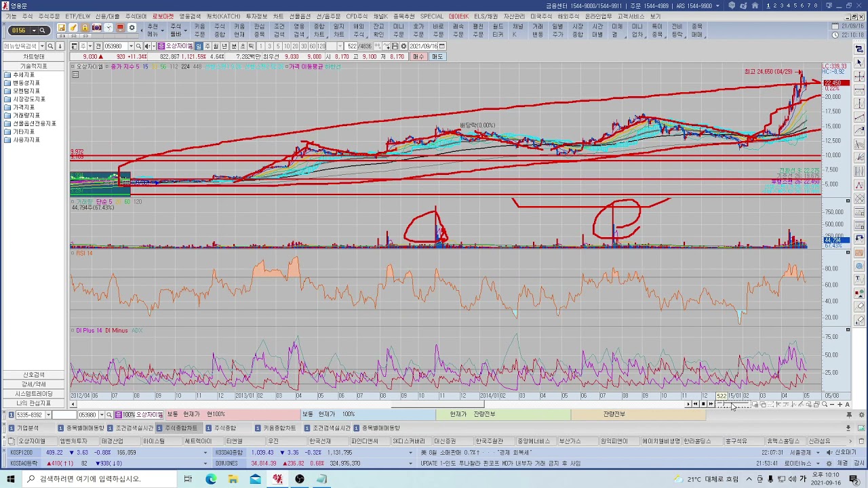Image resolution: width=868 pixels, height=488 pixels.
Task: Click the download arrow icon in indicator panel
Action: click(x=60, y=46)
